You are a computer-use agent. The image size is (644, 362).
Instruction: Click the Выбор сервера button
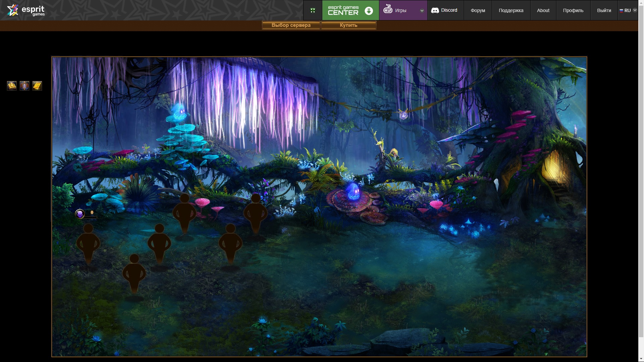(291, 25)
